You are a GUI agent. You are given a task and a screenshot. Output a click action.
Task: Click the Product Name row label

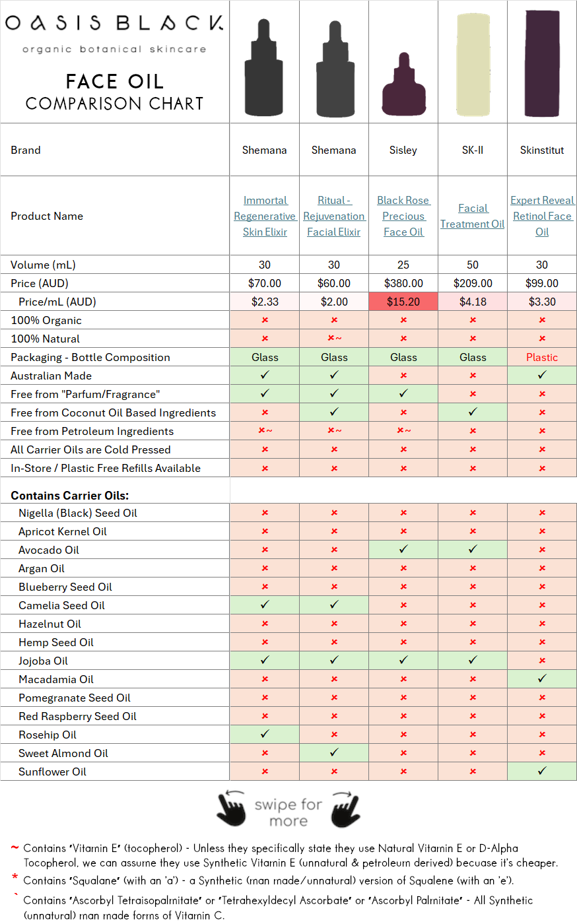pyautogui.click(x=47, y=216)
